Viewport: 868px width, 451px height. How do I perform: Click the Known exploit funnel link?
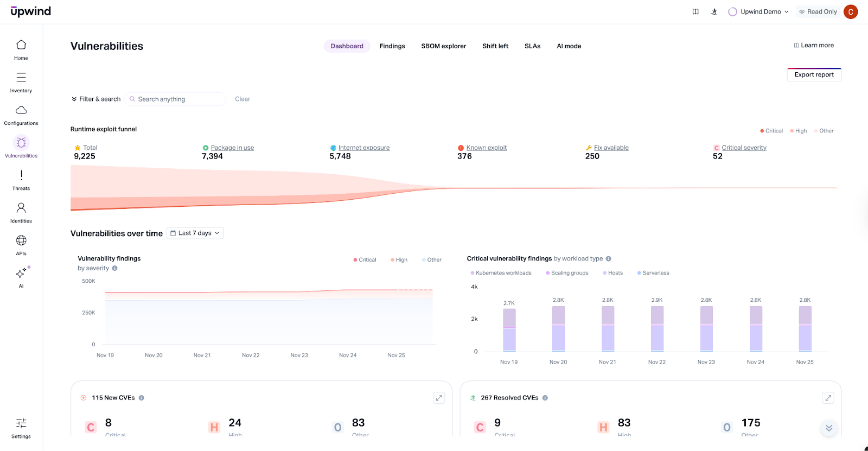pos(486,148)
